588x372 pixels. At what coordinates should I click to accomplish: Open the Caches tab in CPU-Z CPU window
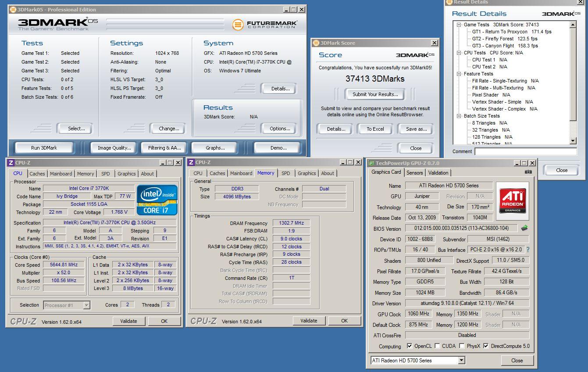[37, 174]
